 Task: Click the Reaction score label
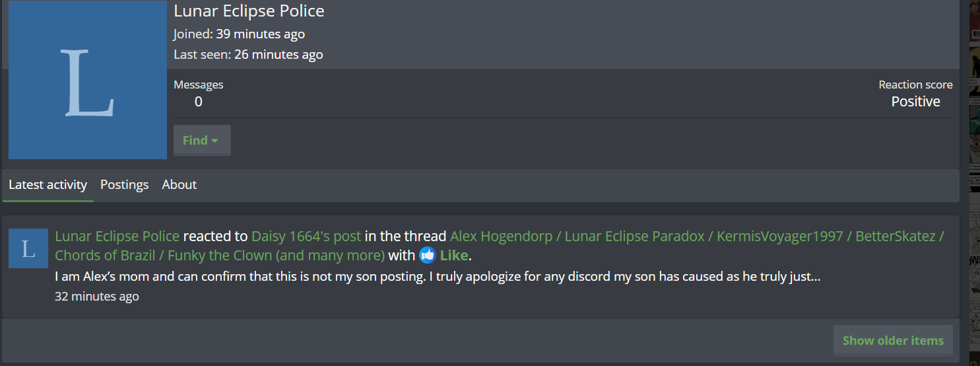[x=915, y=85]
